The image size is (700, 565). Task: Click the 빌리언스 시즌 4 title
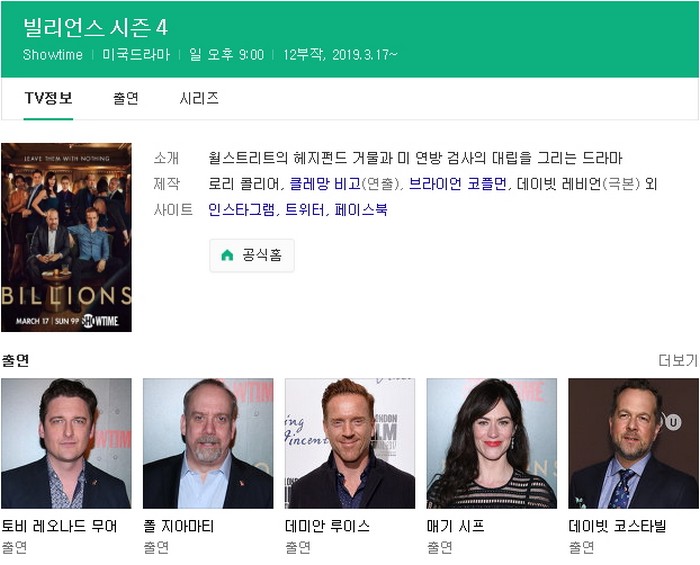click(x=96, y=28)
